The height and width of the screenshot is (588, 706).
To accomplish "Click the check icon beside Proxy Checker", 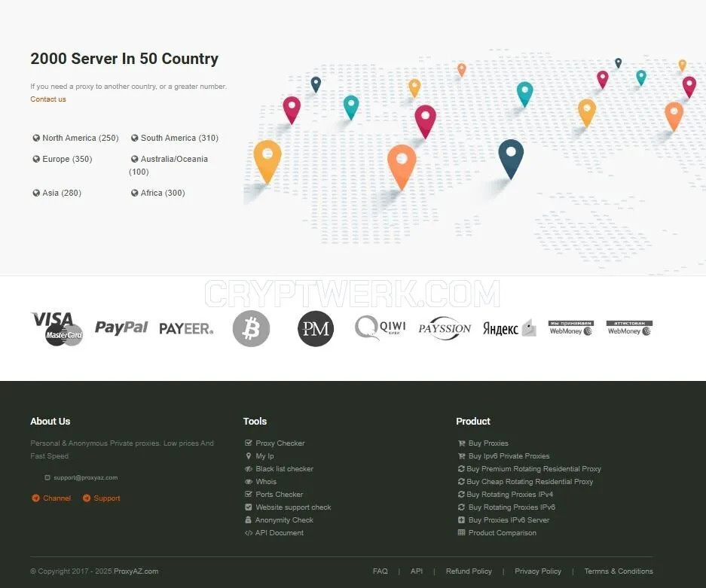I will click(x=248, y=443).
